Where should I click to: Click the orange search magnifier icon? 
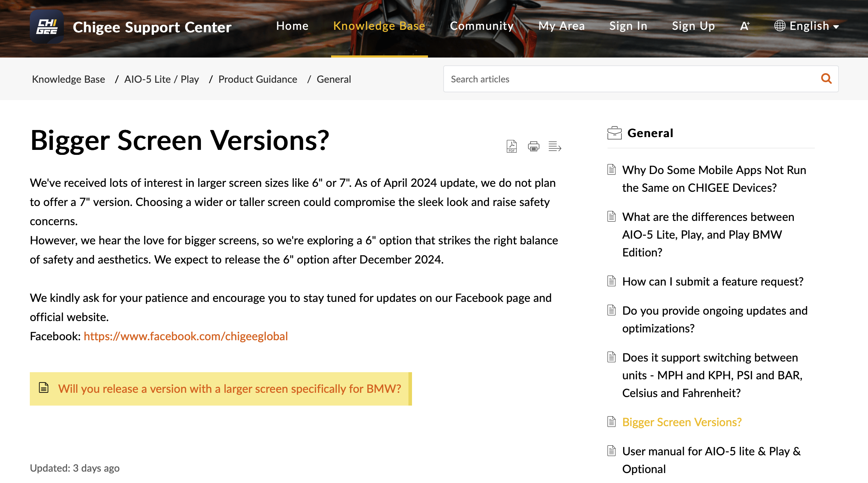click(x=826, y=78)
